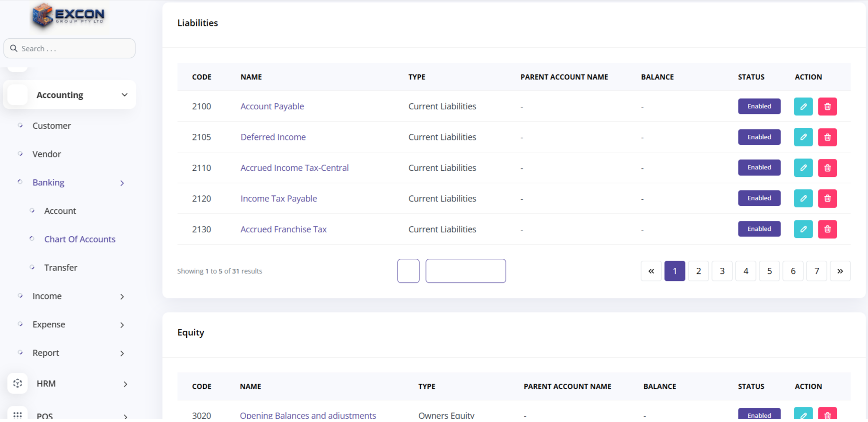Viewport: 868px width, 422px height.
Task: Expand the Income submenu
Action: click(x=122, y=297)
